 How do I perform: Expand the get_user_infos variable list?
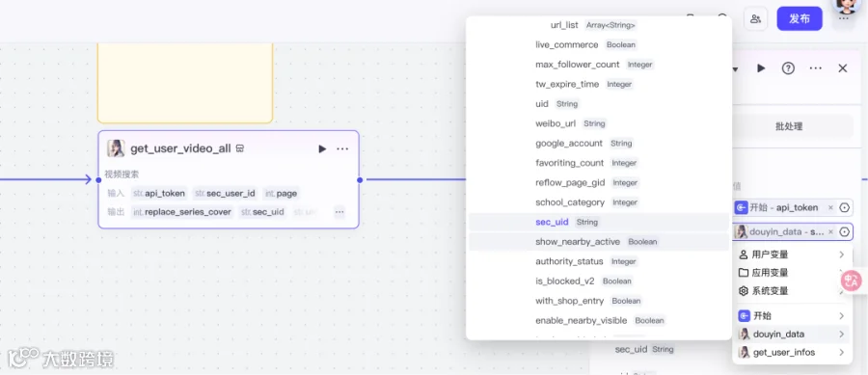click(x=792, y=352)
